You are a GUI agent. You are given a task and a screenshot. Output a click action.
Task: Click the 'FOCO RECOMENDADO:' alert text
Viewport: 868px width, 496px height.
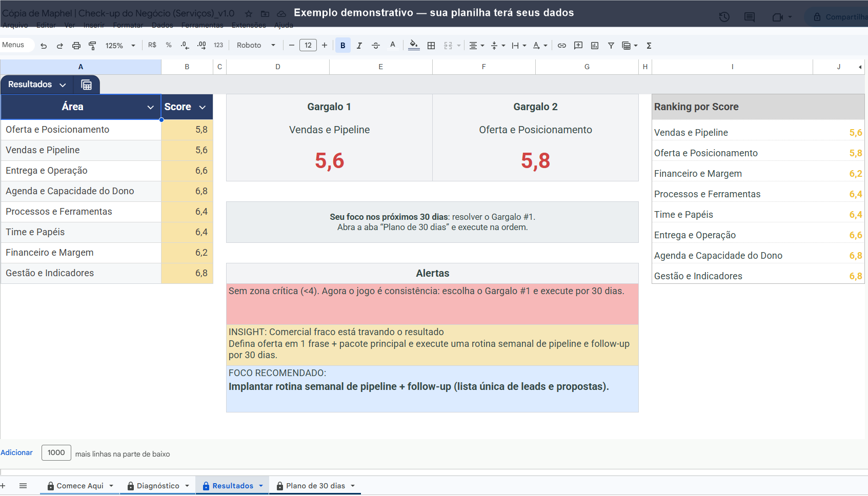tap(277, 373)
